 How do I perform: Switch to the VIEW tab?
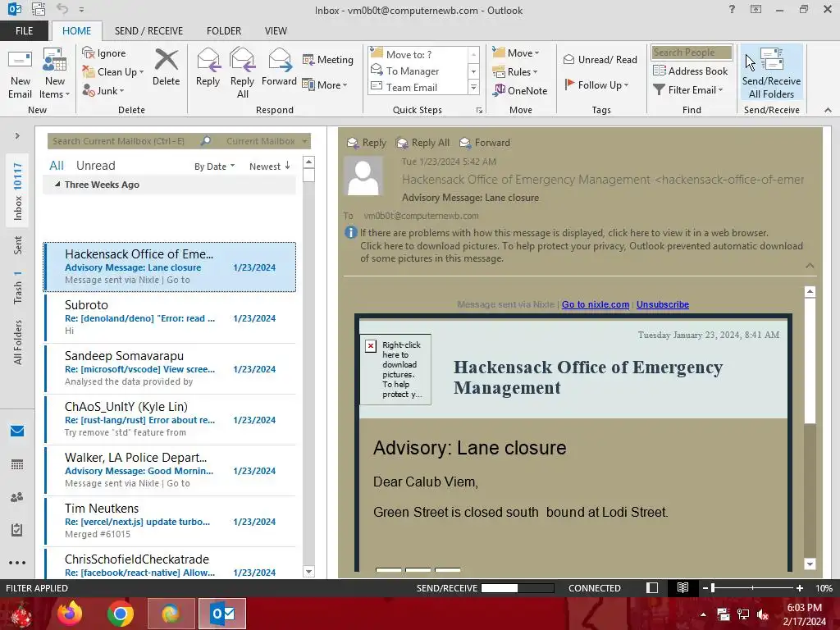[276, 31]
